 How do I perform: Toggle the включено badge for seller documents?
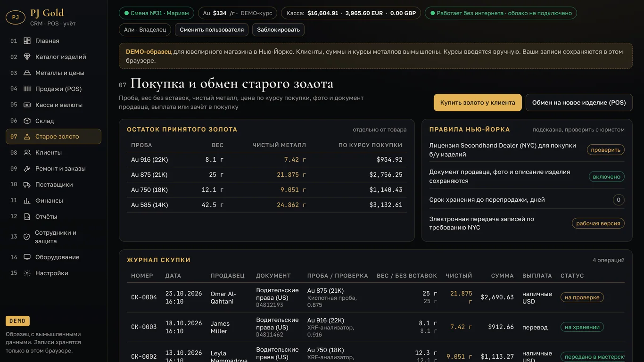pos(606,177)
